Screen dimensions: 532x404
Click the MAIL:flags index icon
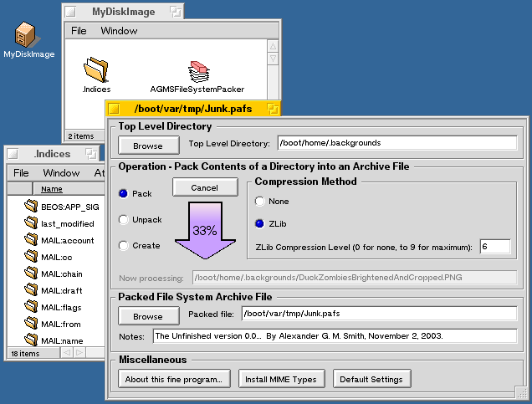(x=31, y=306)
